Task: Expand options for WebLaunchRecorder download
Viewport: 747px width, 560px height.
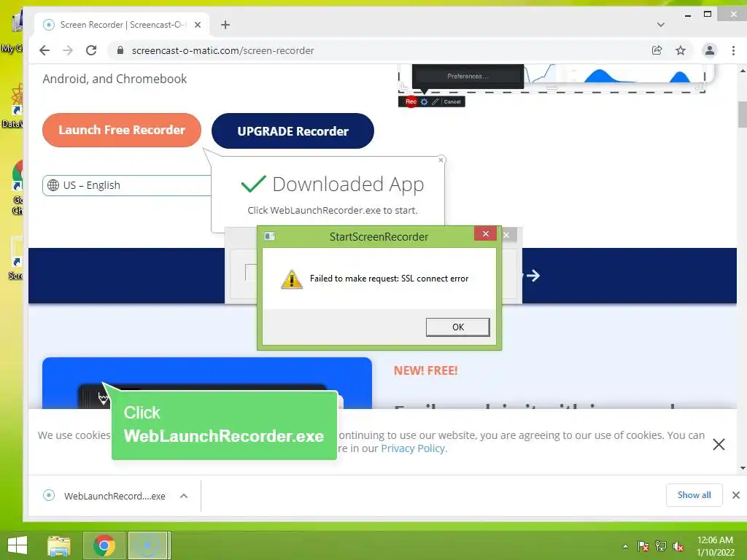Action: pos(184,496)
